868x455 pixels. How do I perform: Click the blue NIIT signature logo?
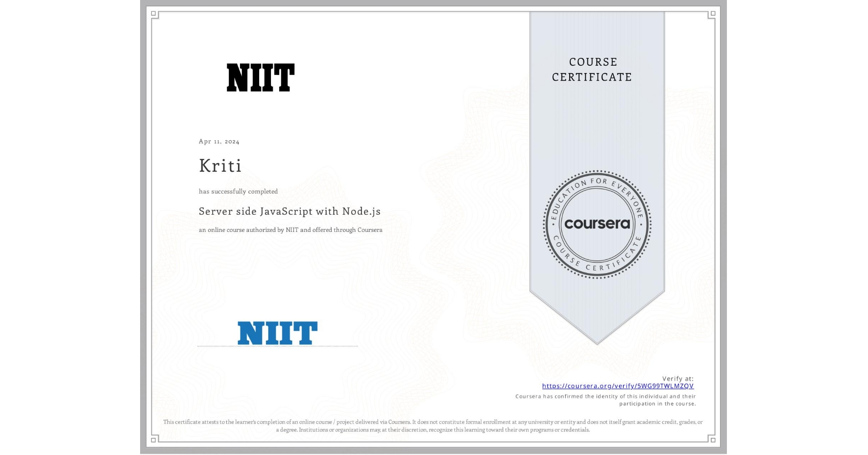[278, 333]
